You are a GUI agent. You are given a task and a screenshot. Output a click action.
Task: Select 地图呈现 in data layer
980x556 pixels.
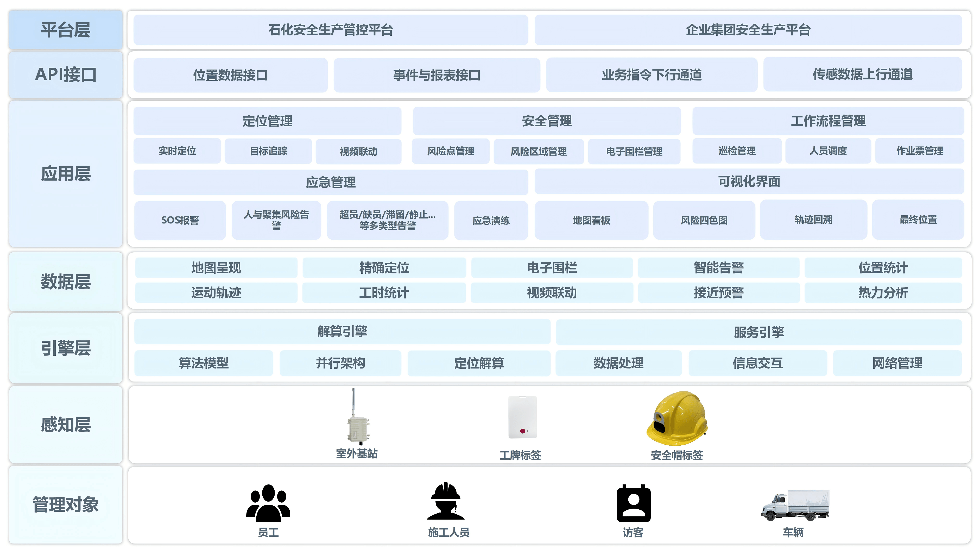216,268
